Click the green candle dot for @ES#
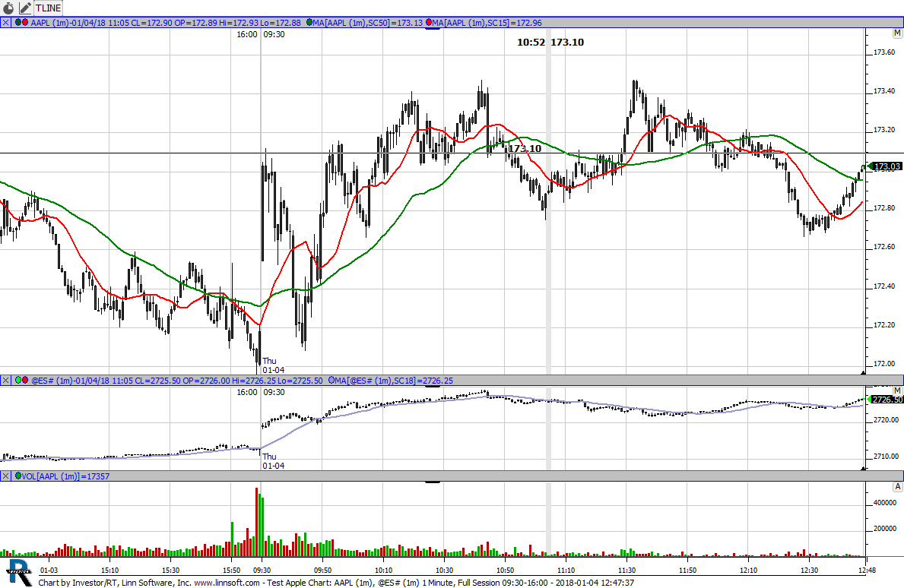 (18, 381)
